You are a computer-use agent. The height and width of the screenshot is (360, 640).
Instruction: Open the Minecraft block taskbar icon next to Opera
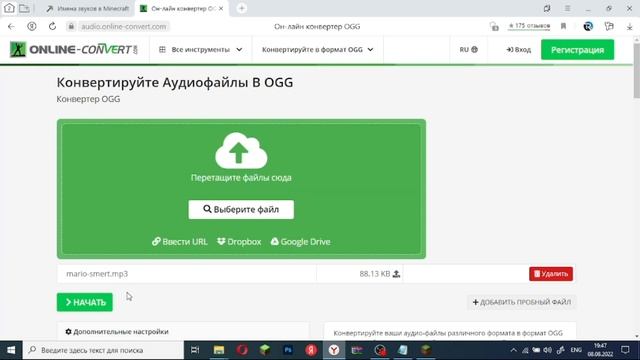click(x=265, y=350)
